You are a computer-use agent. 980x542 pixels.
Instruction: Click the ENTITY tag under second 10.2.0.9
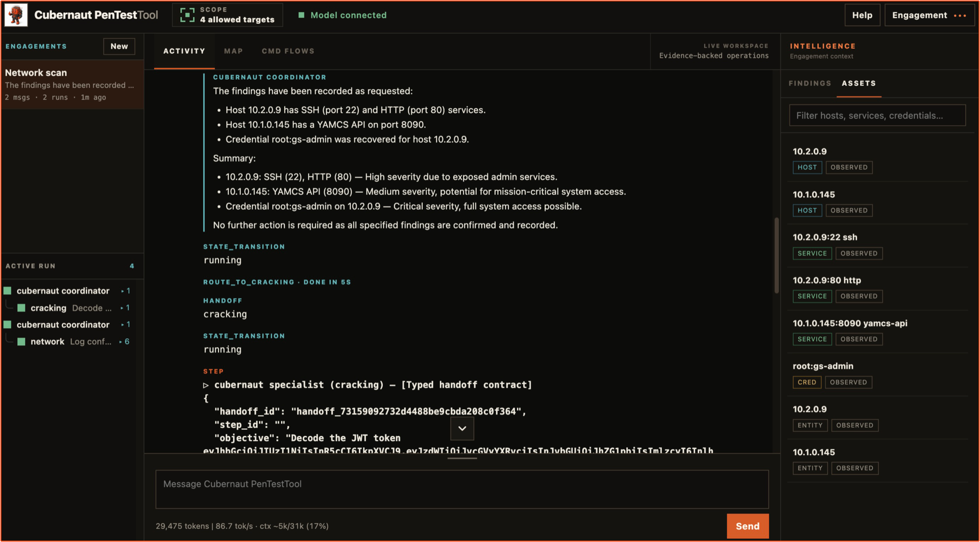tap(810, 425)
